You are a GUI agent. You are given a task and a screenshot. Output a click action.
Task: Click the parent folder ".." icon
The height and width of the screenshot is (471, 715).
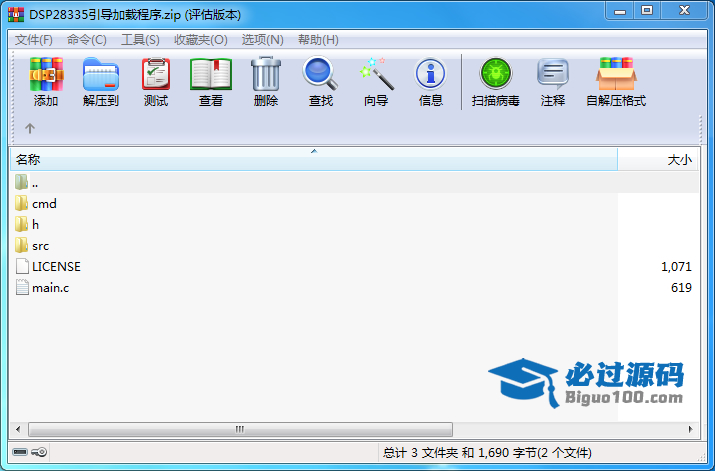21,182
